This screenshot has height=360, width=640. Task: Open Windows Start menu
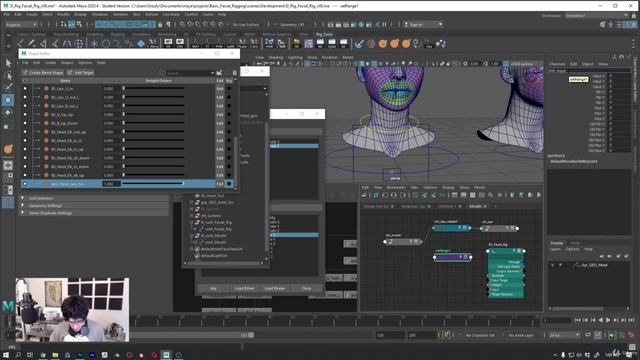click(x=6, y=355)
